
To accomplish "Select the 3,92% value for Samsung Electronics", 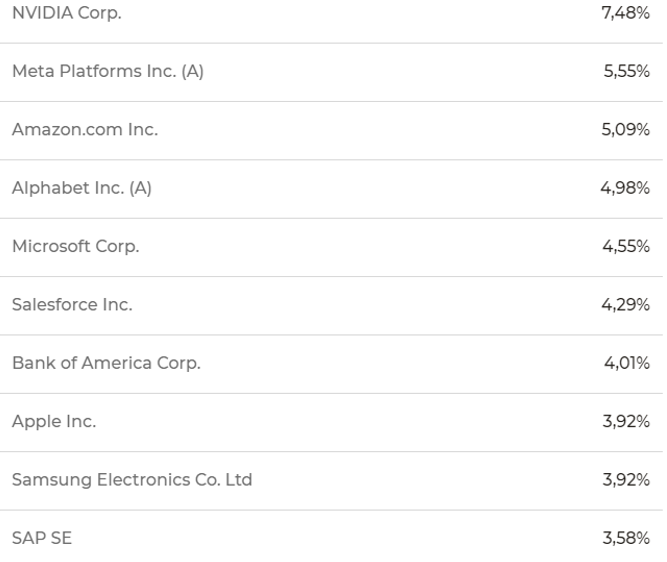I will click(x=626, y=480).
